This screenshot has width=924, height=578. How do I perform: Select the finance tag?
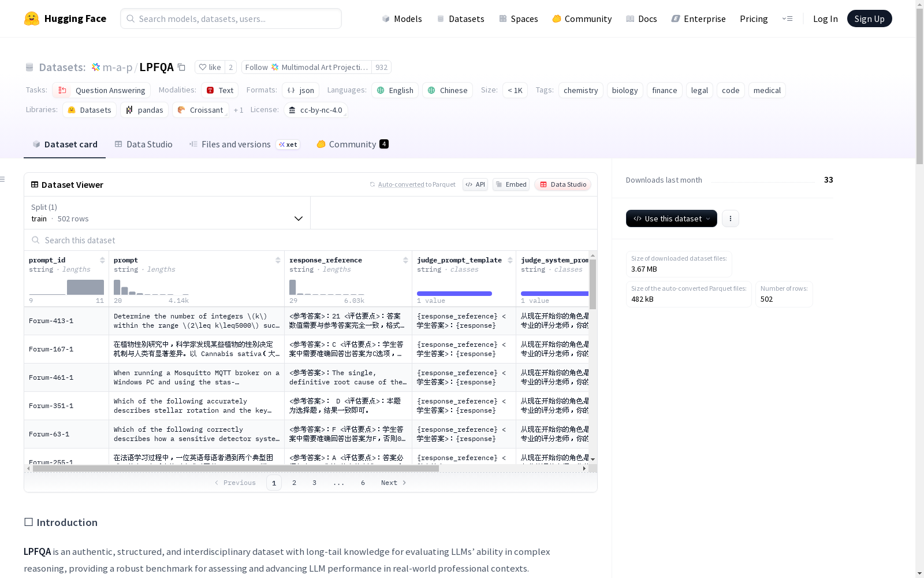point(665,90)
